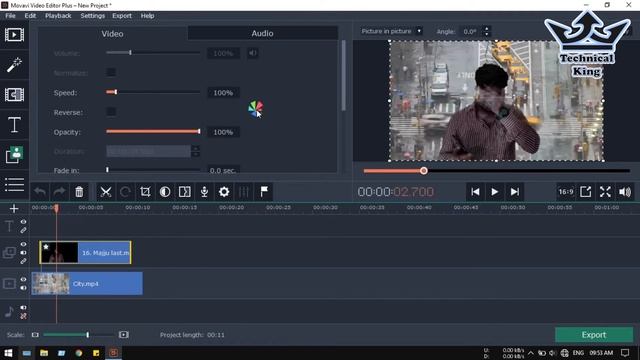The width and height of the screenshot is (640, 360).
Task: Switch to the Audio properties tab
Action: (x=262, y=33)
